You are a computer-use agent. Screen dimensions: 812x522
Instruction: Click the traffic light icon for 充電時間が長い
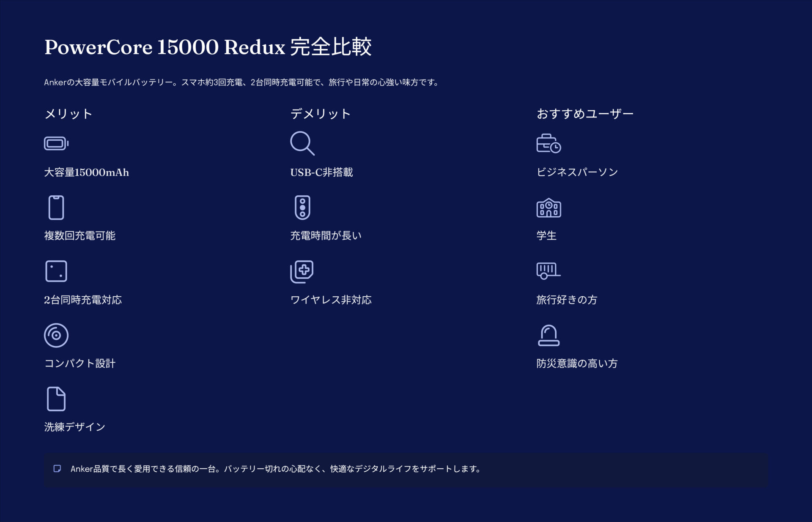pos(302,207)
